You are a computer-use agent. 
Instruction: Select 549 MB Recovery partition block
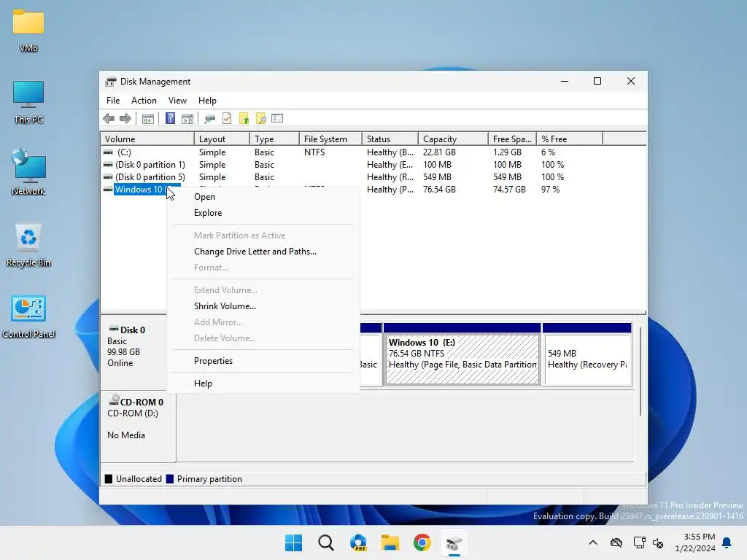[x=587, y=359]
